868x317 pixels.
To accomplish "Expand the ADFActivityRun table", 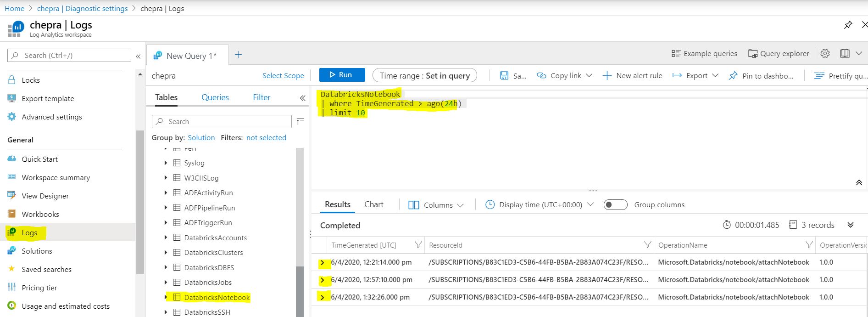I will (166, 192).
